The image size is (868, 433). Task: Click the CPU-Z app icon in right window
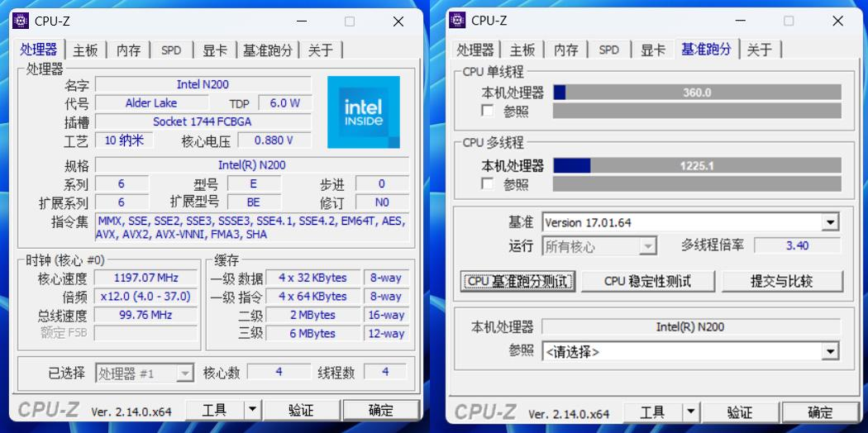click(457, 21)
